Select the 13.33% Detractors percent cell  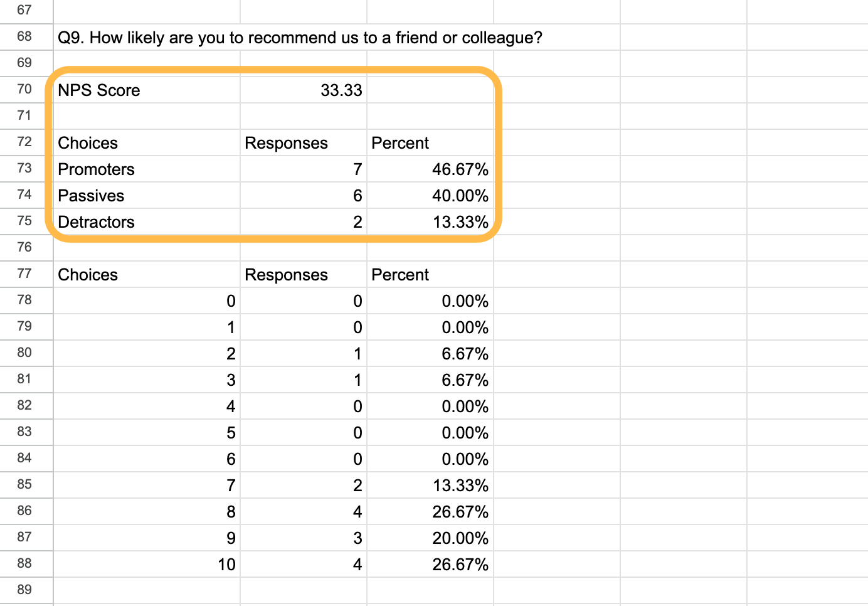point(460,222)
